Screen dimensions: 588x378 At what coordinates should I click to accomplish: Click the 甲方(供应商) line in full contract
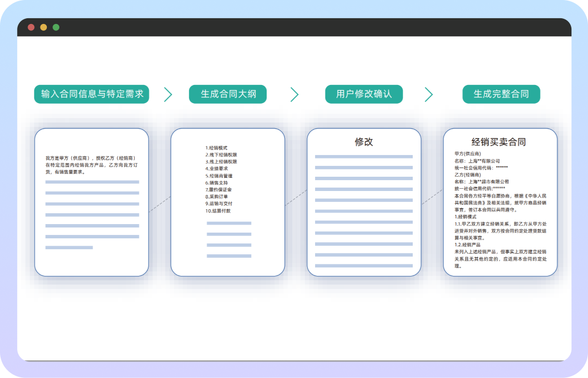(468, 154)
